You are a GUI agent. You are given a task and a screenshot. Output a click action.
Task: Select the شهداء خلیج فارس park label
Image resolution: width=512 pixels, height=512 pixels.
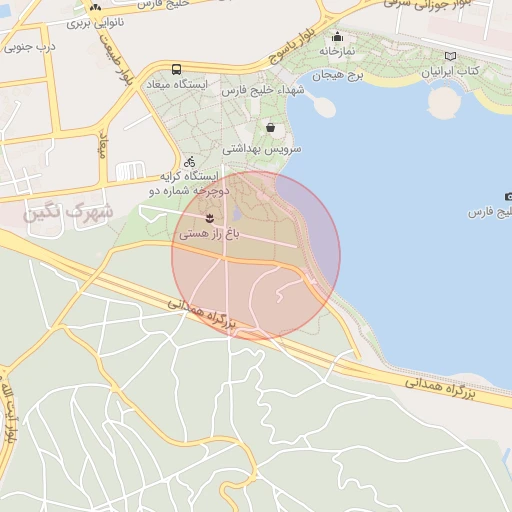263,90
